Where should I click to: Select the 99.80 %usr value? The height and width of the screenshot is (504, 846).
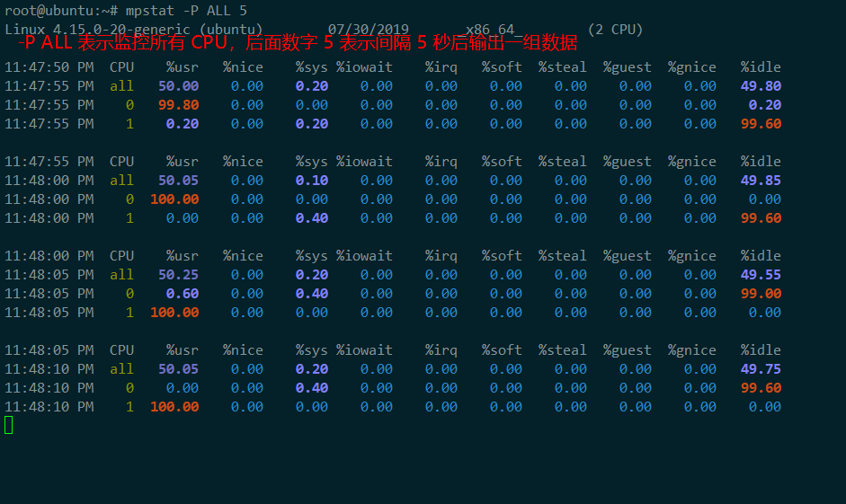coord(178,105)
